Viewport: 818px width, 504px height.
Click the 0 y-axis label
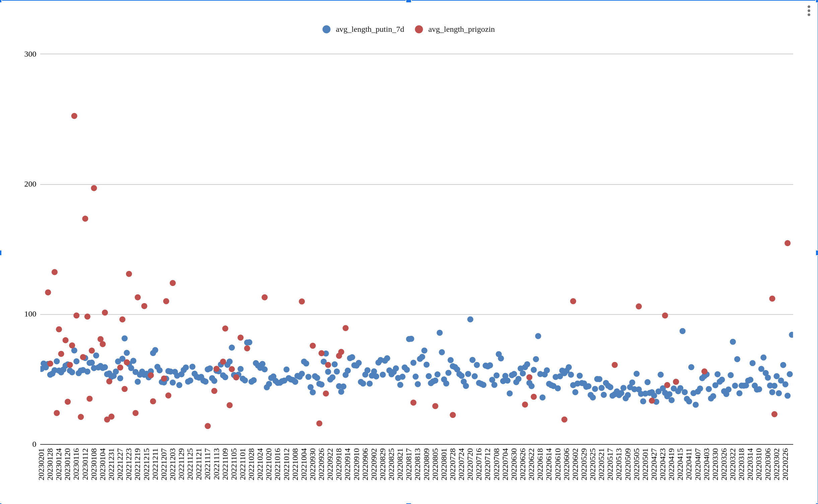coord(34,444)
